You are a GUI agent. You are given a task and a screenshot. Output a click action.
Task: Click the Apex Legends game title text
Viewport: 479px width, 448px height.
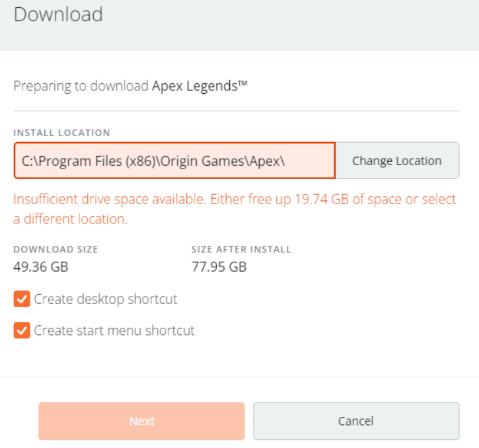[200, 86]
